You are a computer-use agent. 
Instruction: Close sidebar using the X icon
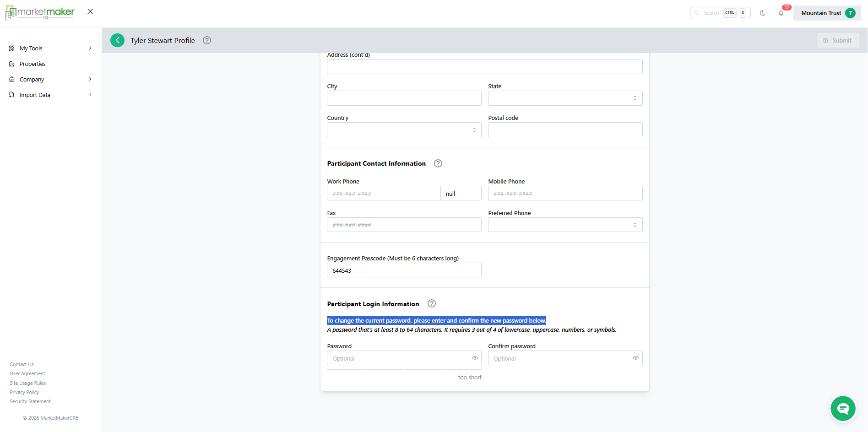90,11
